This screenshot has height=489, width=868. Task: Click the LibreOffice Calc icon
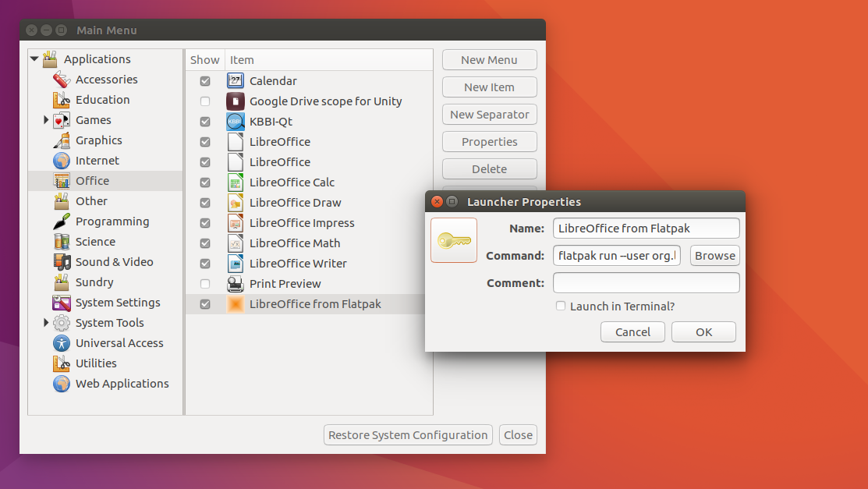click(236, 182)
